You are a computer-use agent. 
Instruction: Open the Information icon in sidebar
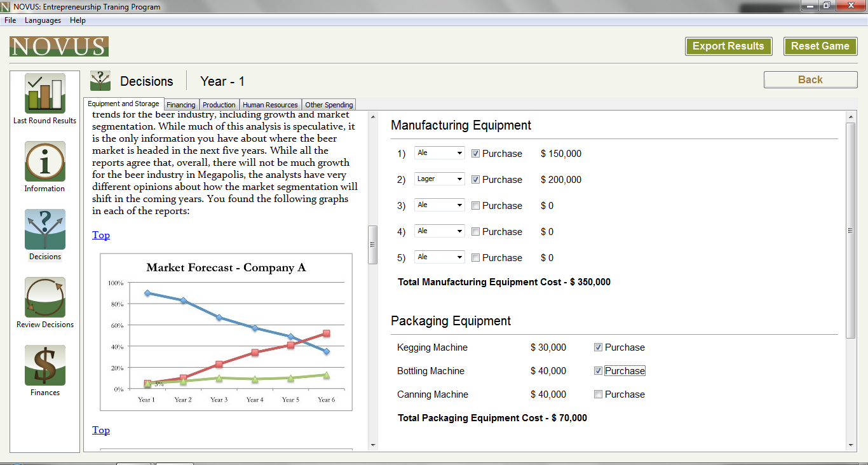(45, 161)
